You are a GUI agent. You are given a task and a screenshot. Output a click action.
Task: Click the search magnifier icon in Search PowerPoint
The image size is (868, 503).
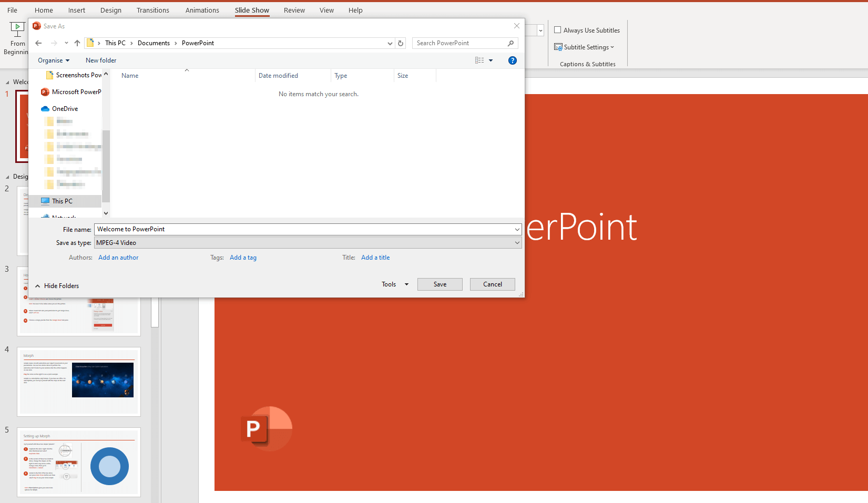click(x=510, y=43)
